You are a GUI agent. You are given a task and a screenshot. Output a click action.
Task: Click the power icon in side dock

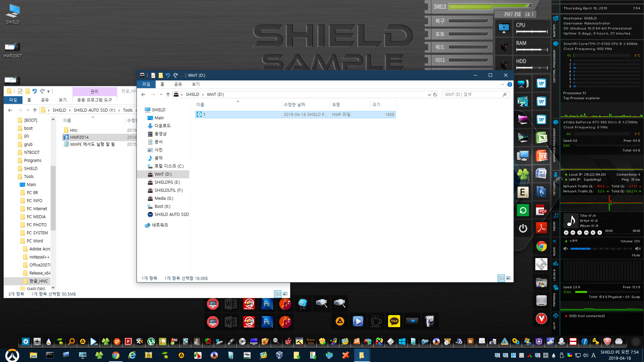pos(523,228)
